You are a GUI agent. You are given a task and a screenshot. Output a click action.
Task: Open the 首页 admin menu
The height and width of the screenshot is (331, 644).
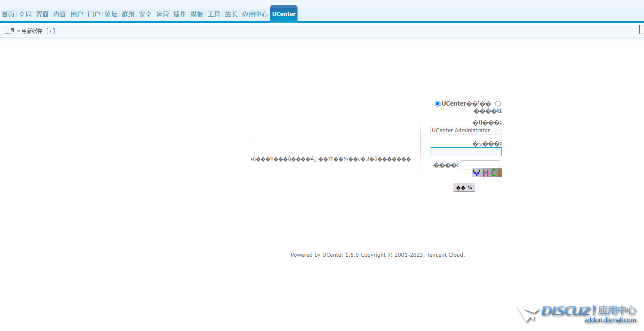click(8, 14)
